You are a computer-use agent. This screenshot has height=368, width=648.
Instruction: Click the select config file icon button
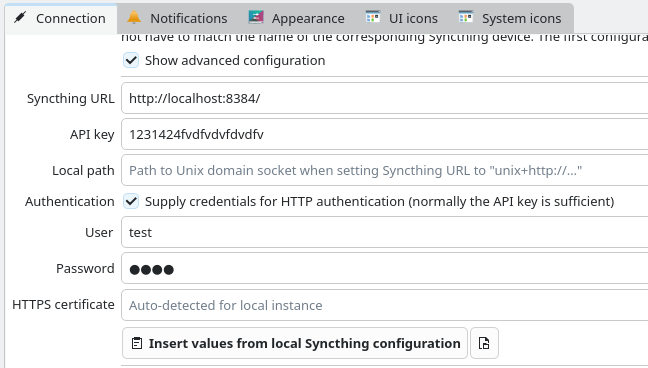pos(484,343)
